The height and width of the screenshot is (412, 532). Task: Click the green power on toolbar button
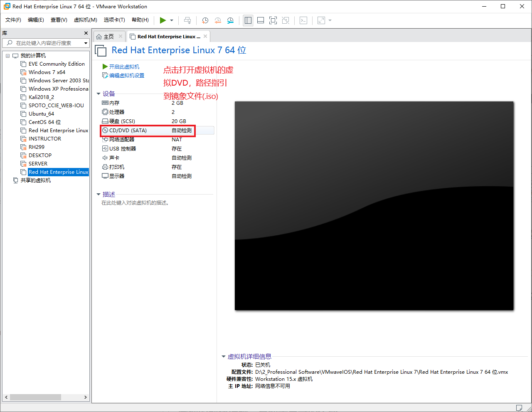coord(163,20)
